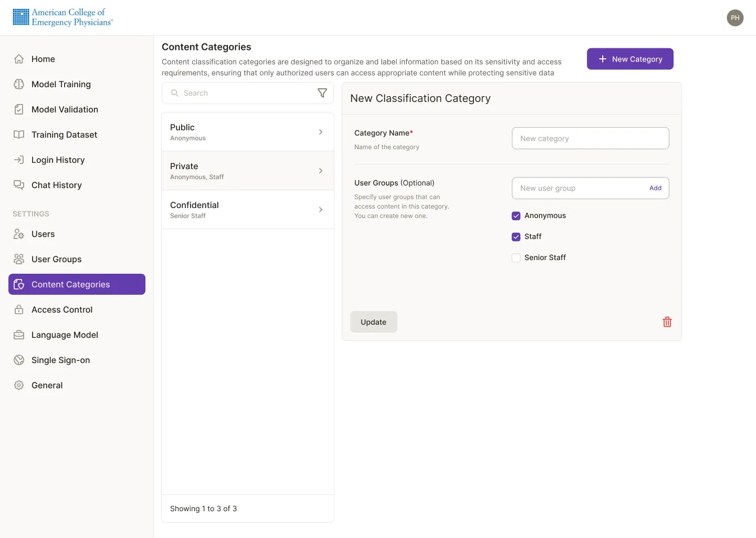Open the filter funnel in search bar

[x=322, y=93]
